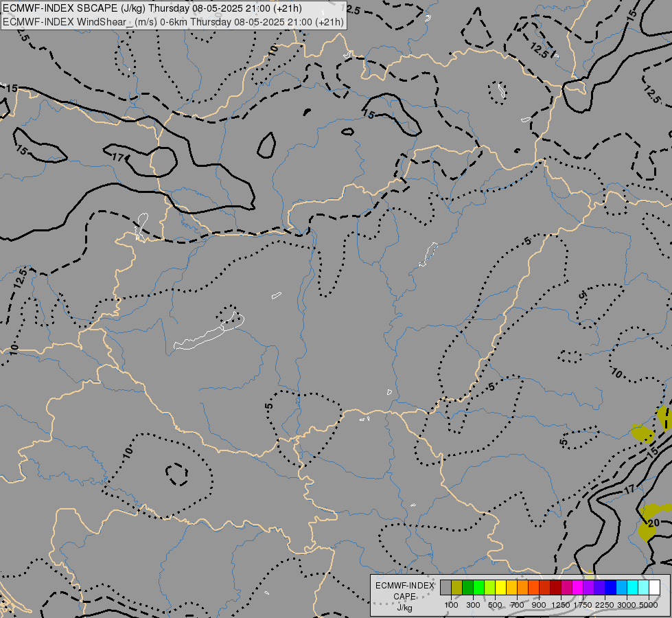Click the legend label 2250
The width and height of the screenshot is (672, 618).
tap(605, 605)
